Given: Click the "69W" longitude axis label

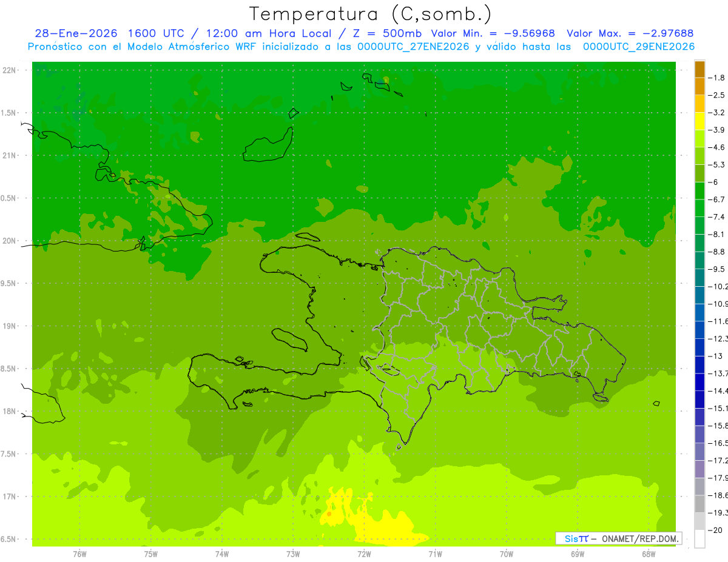Looking at the screenshot, I should pos(578,554).
